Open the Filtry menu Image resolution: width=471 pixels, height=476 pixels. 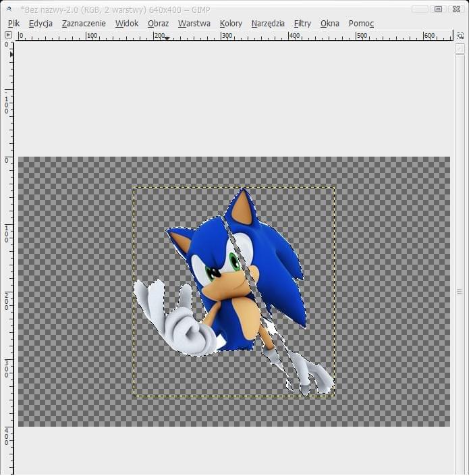coord(302,23)
